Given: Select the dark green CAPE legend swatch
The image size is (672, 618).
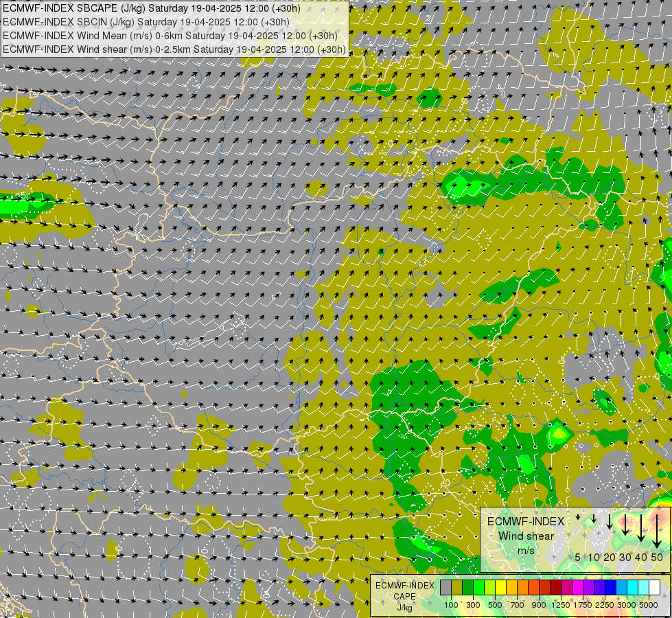Looking at the screenshot, I should point(468,587).
